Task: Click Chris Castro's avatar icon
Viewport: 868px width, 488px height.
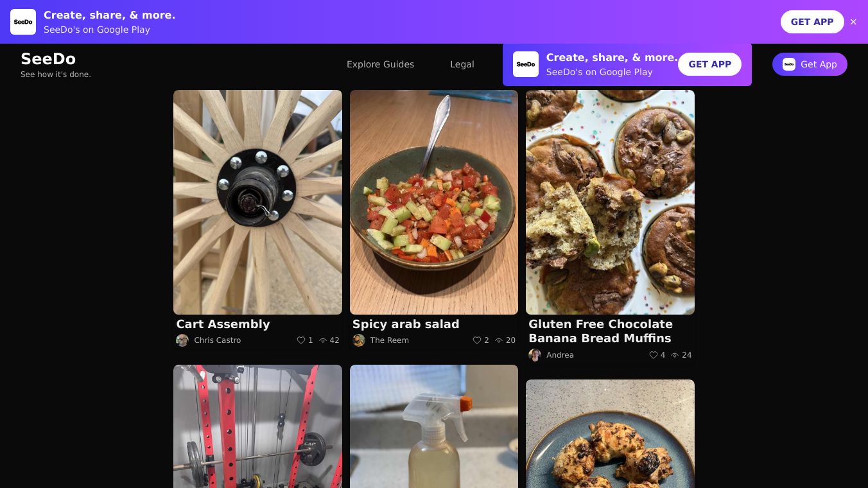Action: coord(182,340)
